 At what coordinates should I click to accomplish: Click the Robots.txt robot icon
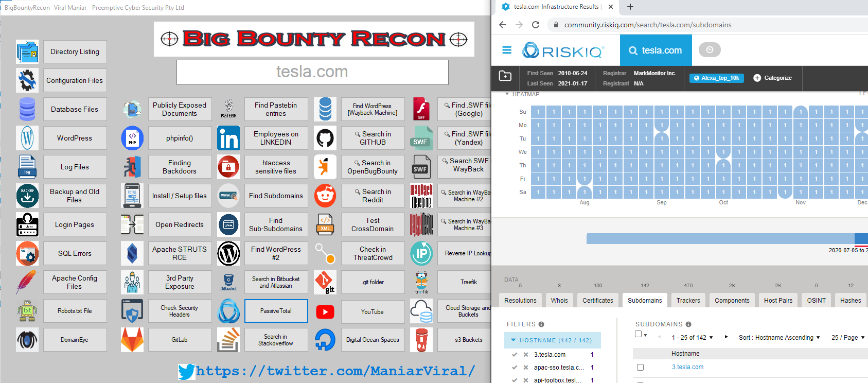27,311
